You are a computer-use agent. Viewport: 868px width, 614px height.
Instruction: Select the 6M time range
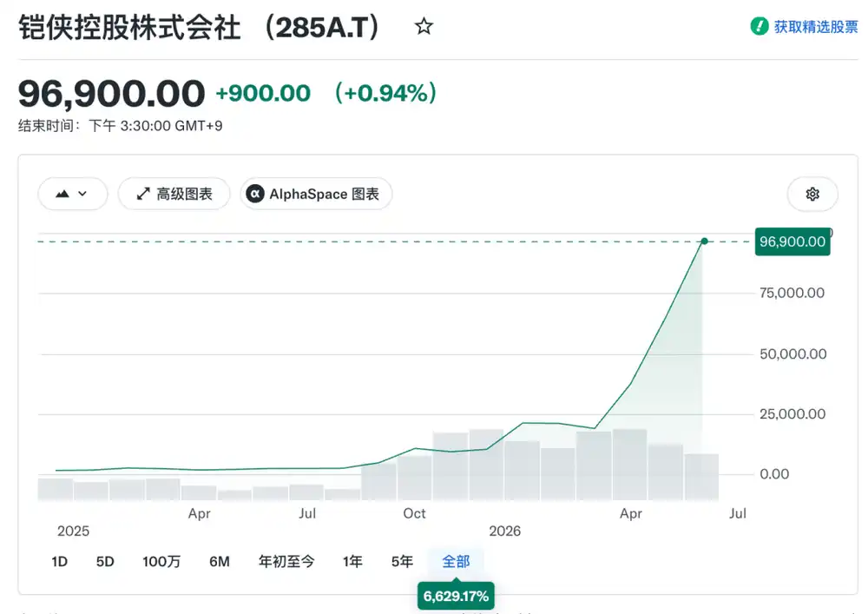click(x=220, y=561)
